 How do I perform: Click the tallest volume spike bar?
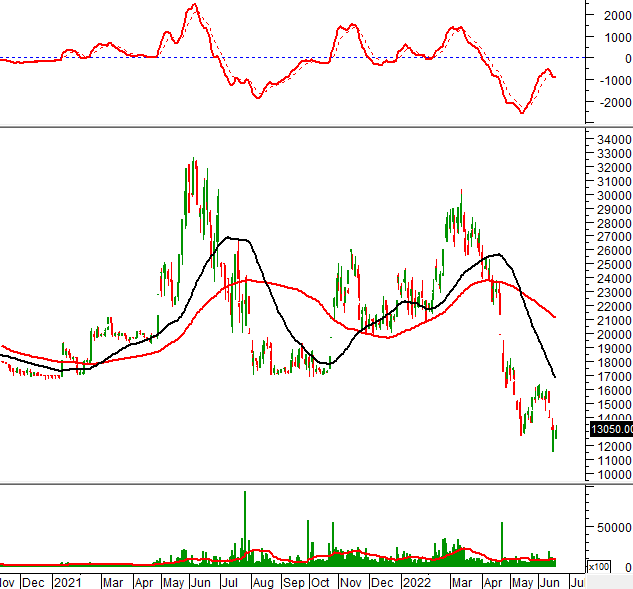coord(244,530)
